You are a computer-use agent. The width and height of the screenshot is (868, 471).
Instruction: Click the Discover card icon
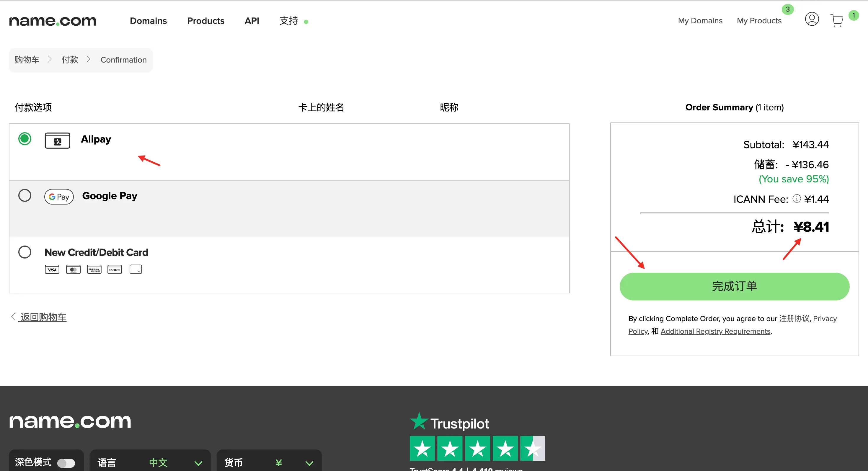115,269
